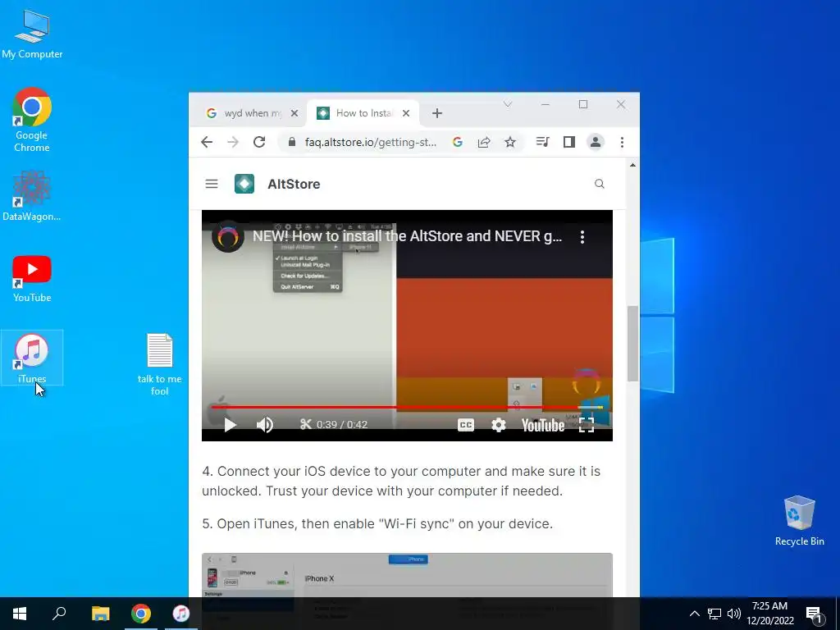Open AltStore hamburger menu
The height and width of the screenshot is (630, 840).
pyautogui.click(x=212, y=184)
